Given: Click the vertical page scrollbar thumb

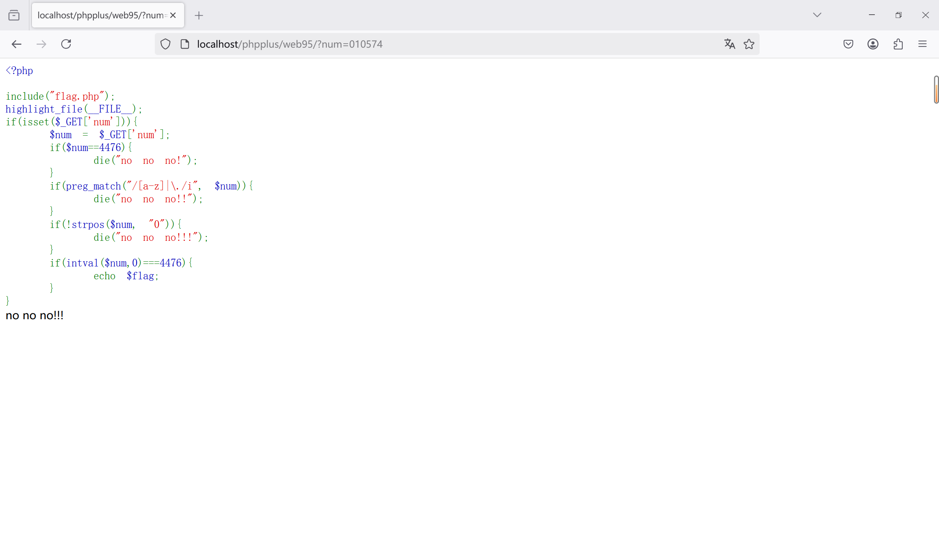Looking at the screenshot, I should tap(936, 89).
